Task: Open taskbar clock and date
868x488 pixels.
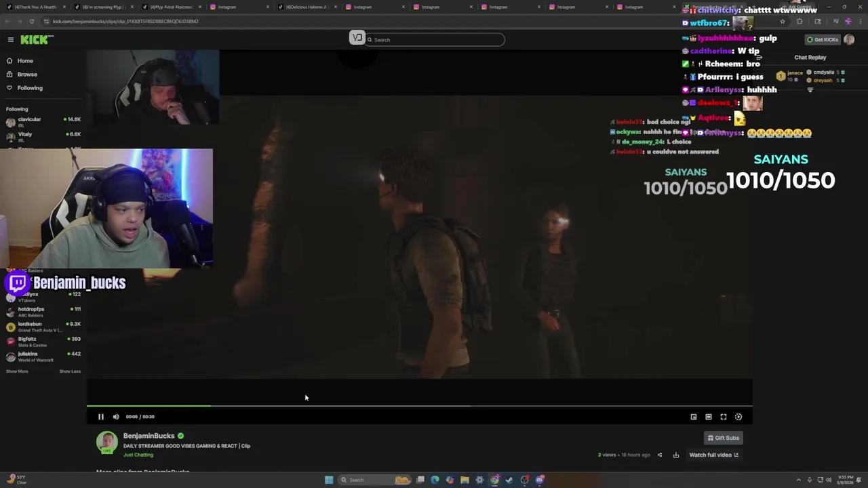Action: pos(845,480)
